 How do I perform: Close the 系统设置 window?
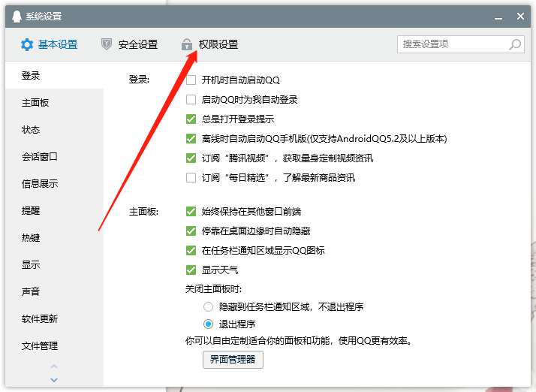click(x=520, y=16)
